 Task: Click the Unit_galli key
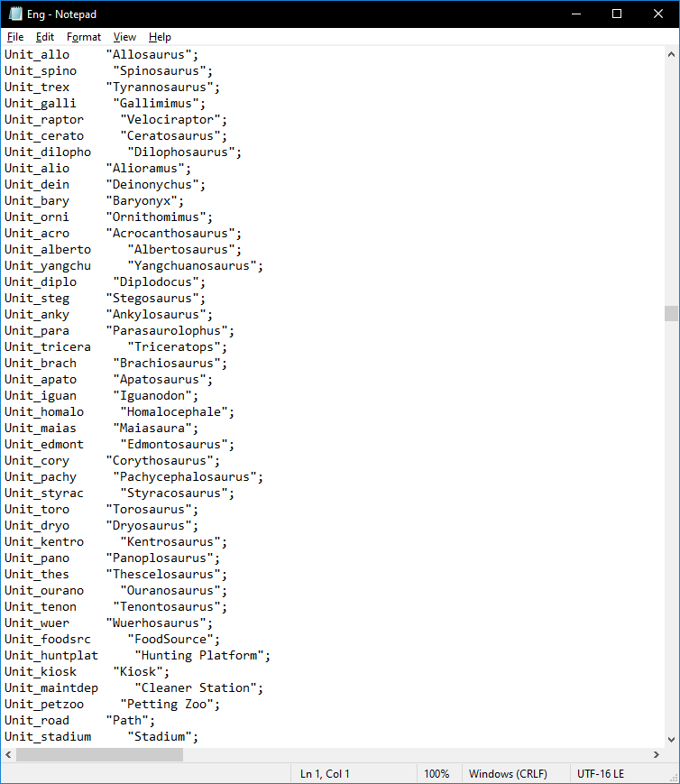point(41,104)
